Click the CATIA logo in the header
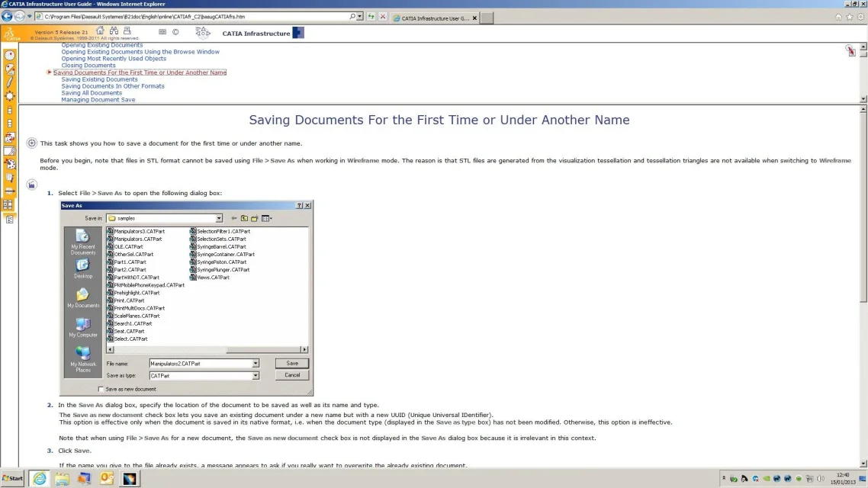 tap(11, 34)
